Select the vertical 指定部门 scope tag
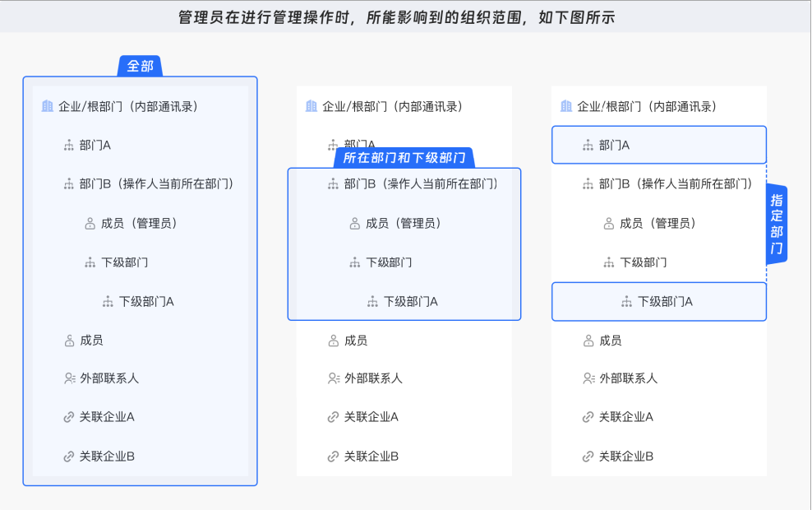Screen dimensions: 812x510 tap(777, 224)
